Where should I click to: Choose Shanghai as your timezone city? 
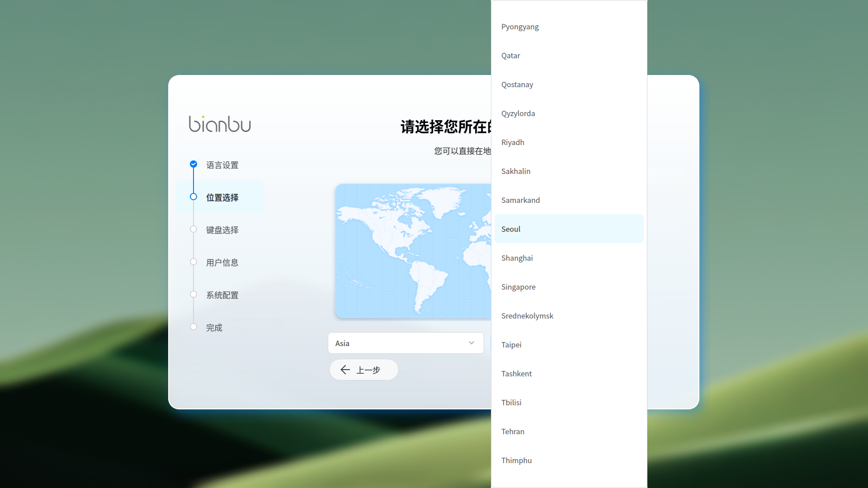[517, 258]
